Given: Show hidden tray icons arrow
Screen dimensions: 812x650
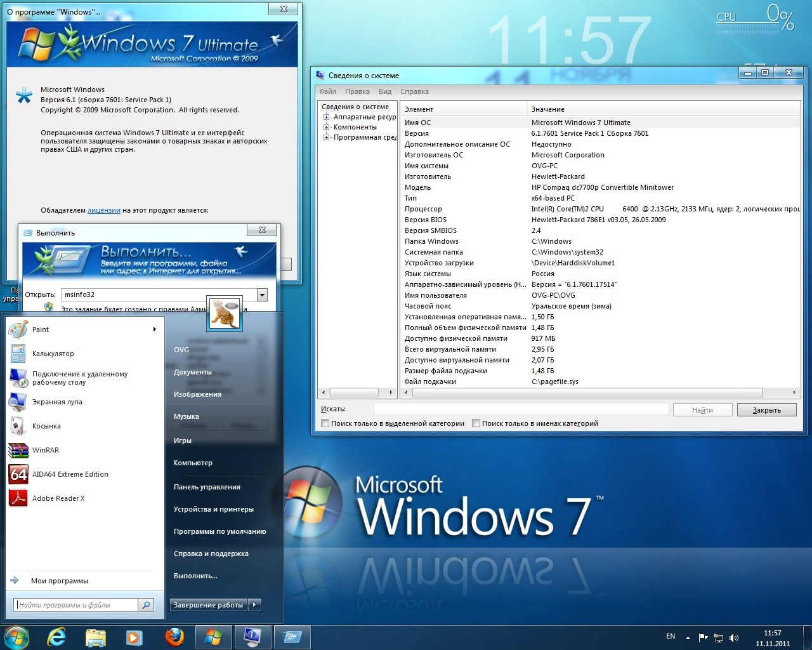Looking at the screenshot, I should pos(688,638).
